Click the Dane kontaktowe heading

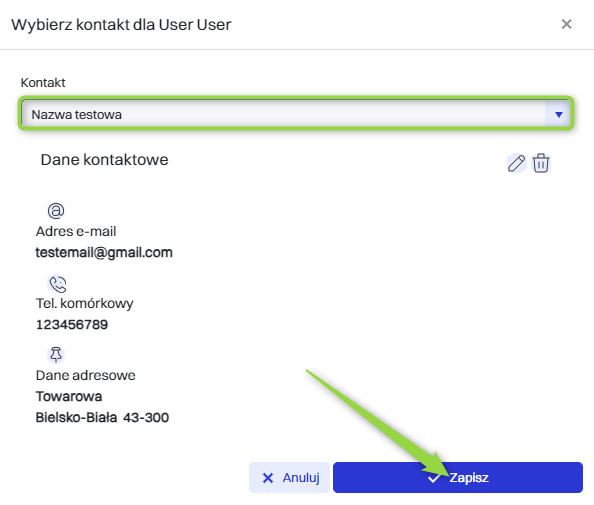coord(105,160)
